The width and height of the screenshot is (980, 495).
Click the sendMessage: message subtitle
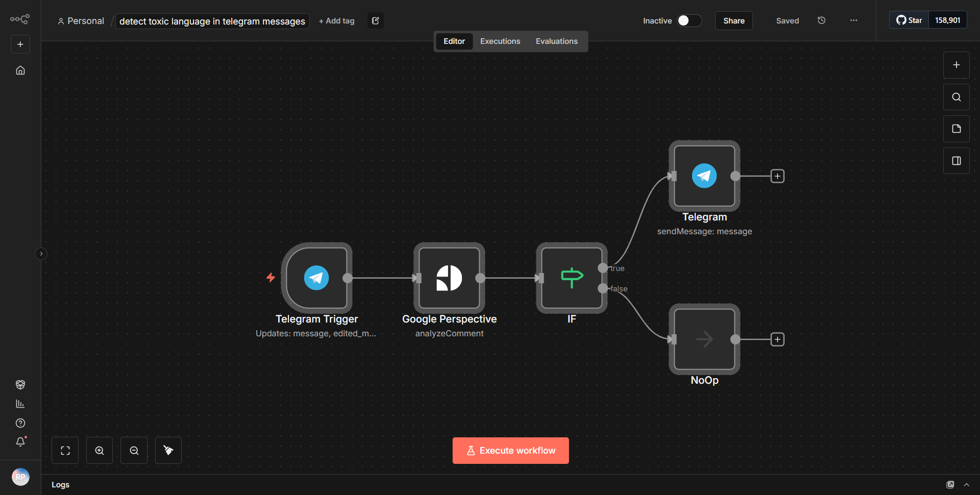[704, 231]
